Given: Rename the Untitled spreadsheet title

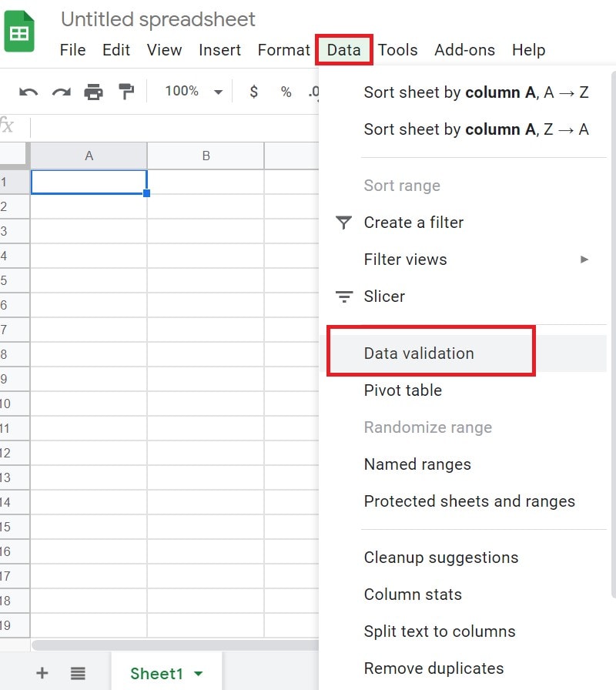Looking at the screenshot, I should (x=158, y=19).
